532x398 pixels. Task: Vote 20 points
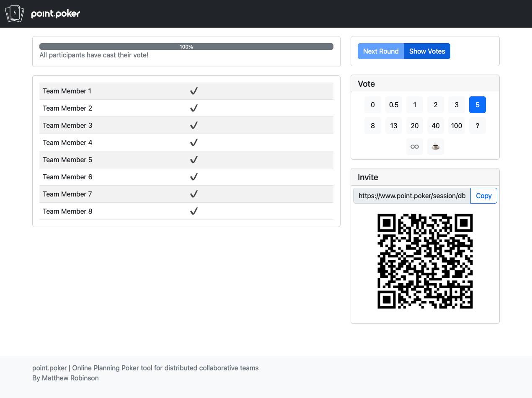pos(415,126)
